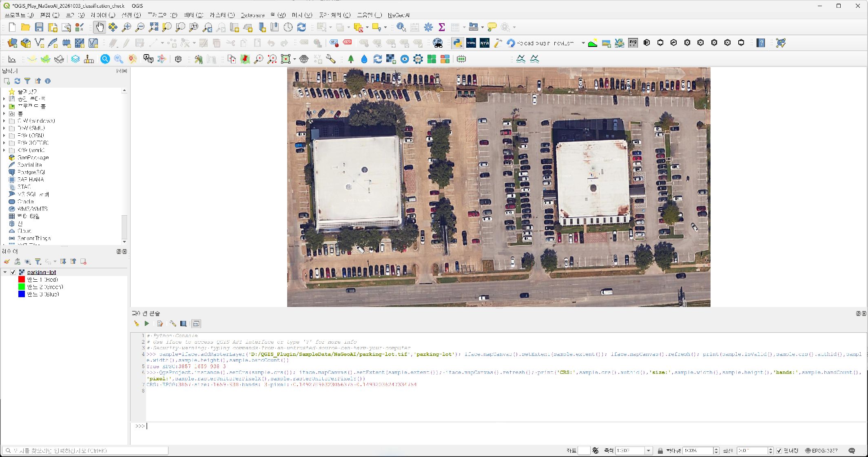Image resolution: width=868 pixels, height=457 pixels.
Task: Click the green tree plugin icon
Action: coord(351,59)
